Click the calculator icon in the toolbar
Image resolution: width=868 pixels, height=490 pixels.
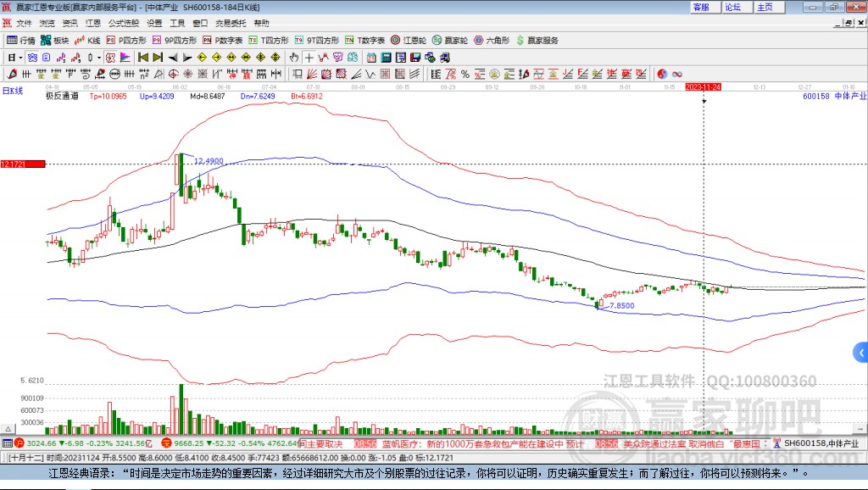point(386,58)
